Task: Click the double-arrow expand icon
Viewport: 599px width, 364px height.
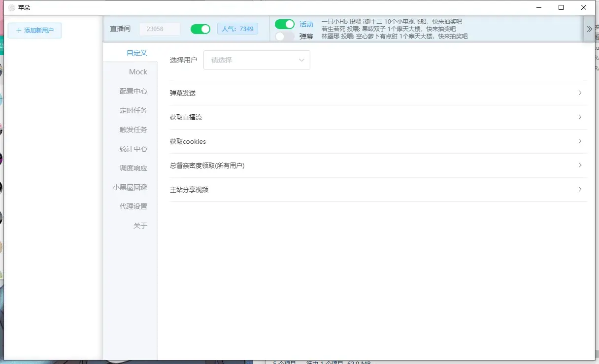Action: pyautogui.click(x=590, y=29)
